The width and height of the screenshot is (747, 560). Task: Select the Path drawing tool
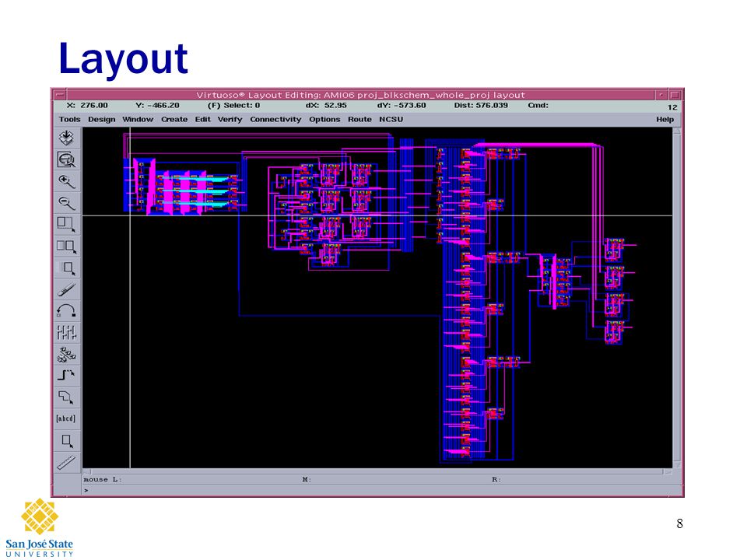[67, 376]
